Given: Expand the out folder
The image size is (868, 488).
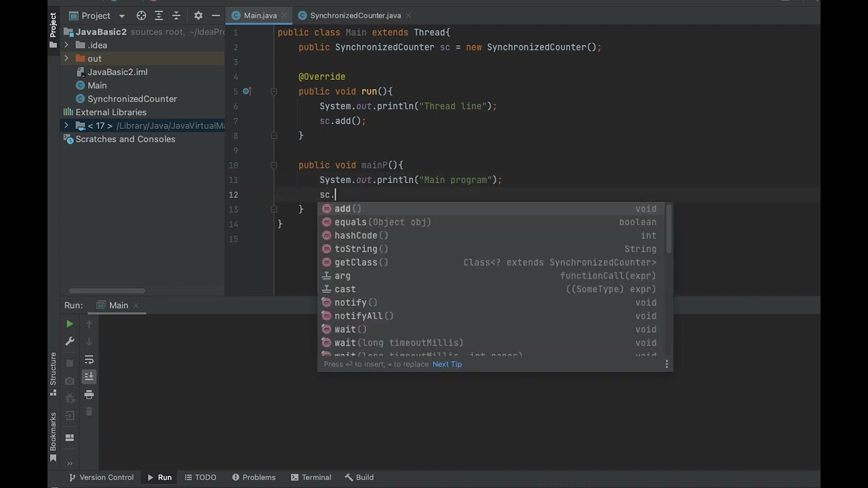Looking at the screenshot, I should point(66,59).
